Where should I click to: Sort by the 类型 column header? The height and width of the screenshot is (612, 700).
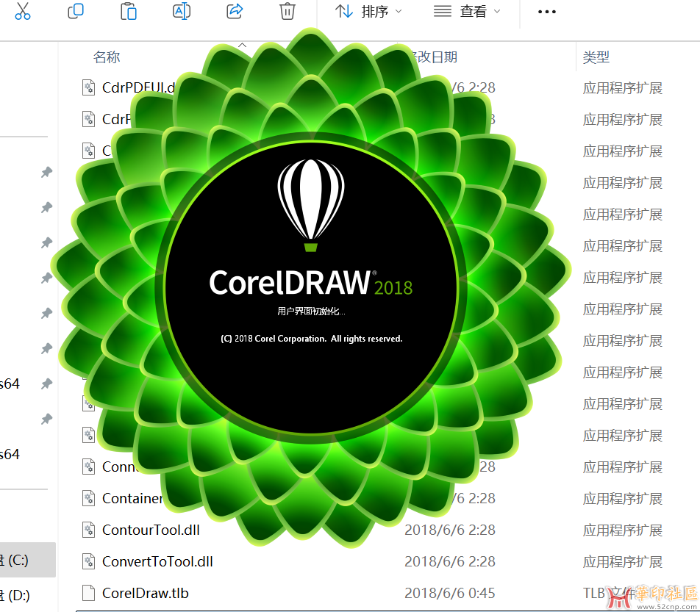click(x=596, y=57)
